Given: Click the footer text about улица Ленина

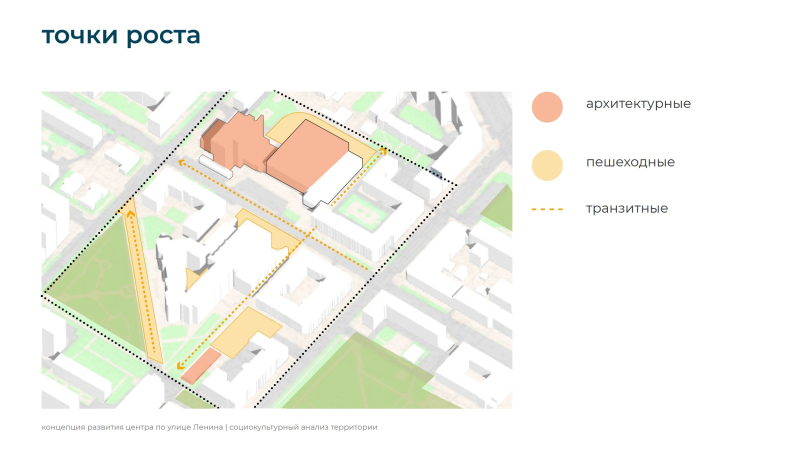Looking at the screenshot, I should pos(209,427).
